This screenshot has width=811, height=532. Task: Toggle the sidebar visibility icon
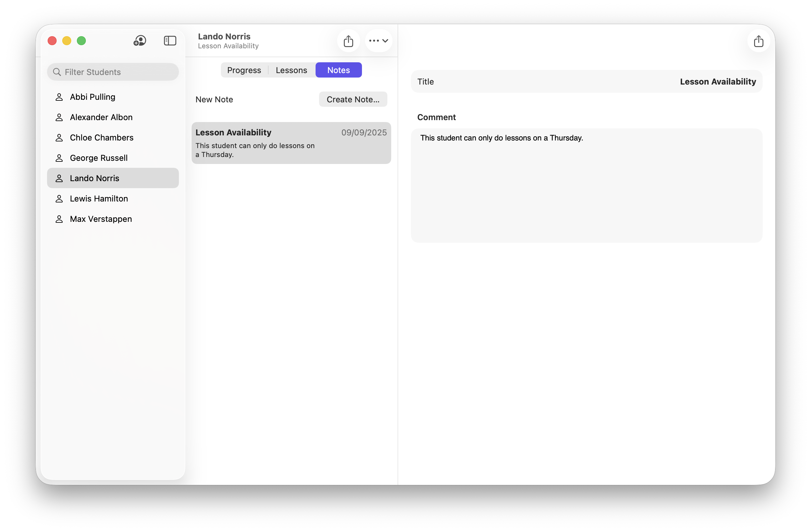pyautogui.click(x=170, y=41)
